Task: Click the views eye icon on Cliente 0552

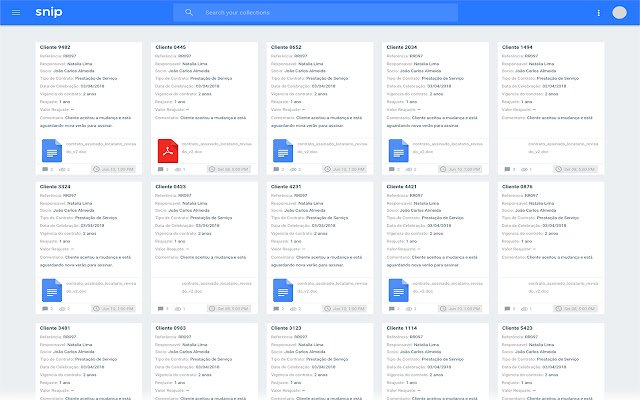Action: pos(293,169)
